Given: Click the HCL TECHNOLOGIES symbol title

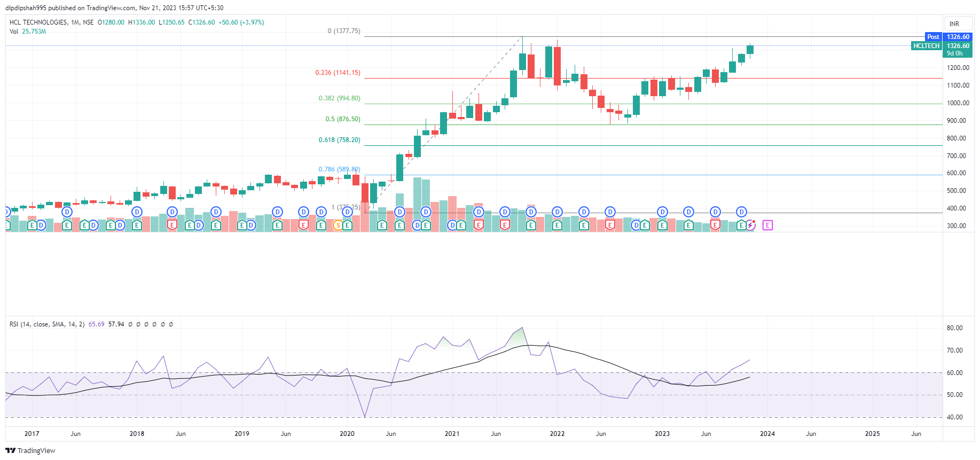Looking at the screenshot, I should point(38,22).
